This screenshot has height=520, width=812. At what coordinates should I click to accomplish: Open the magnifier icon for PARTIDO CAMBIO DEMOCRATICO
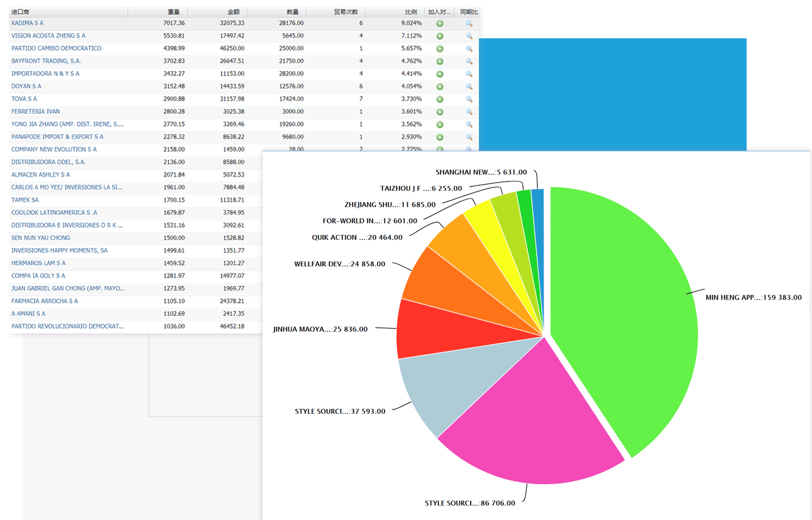tap(469, 48)
